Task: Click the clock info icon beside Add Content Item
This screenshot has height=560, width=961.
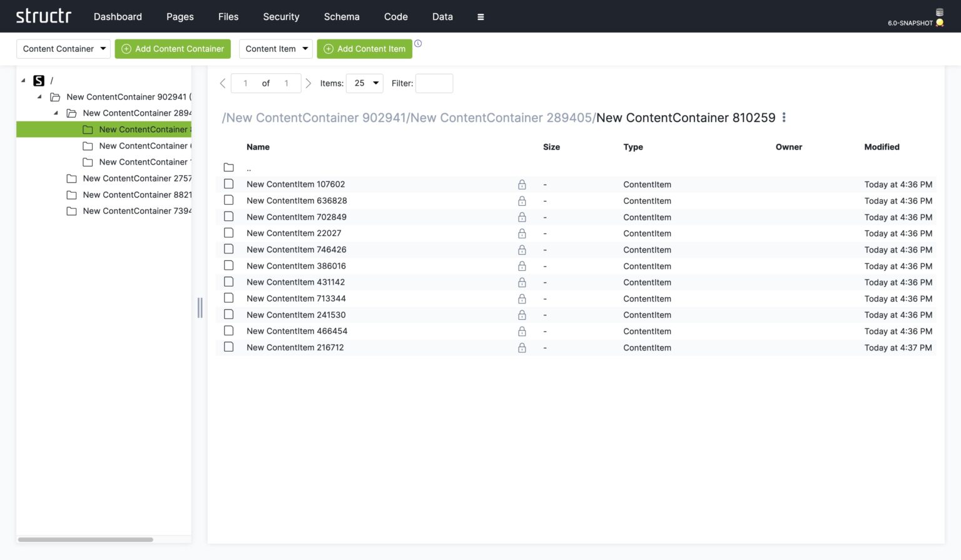Action: pyautogui.click(x=417, y=44)
